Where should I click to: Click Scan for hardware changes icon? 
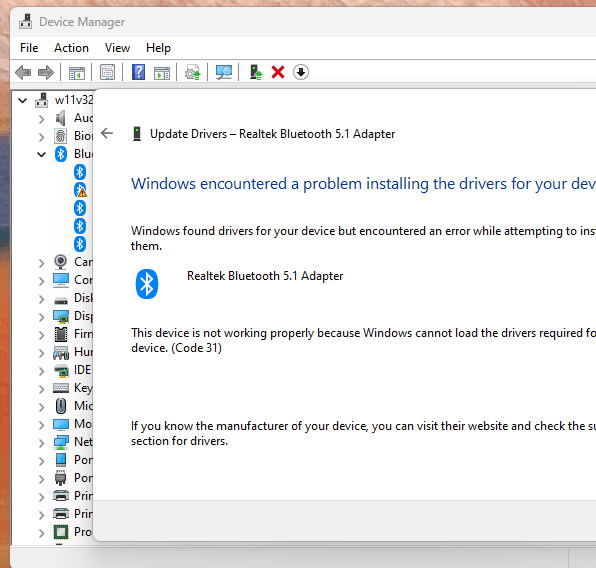(x=224, y=72)
